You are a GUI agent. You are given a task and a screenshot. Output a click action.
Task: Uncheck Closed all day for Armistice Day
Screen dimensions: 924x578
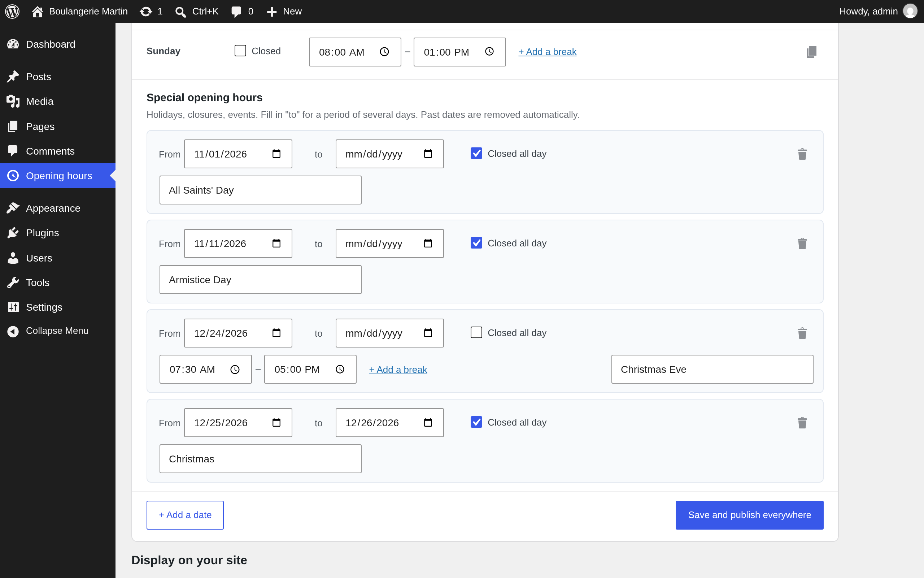pos(476,243)
